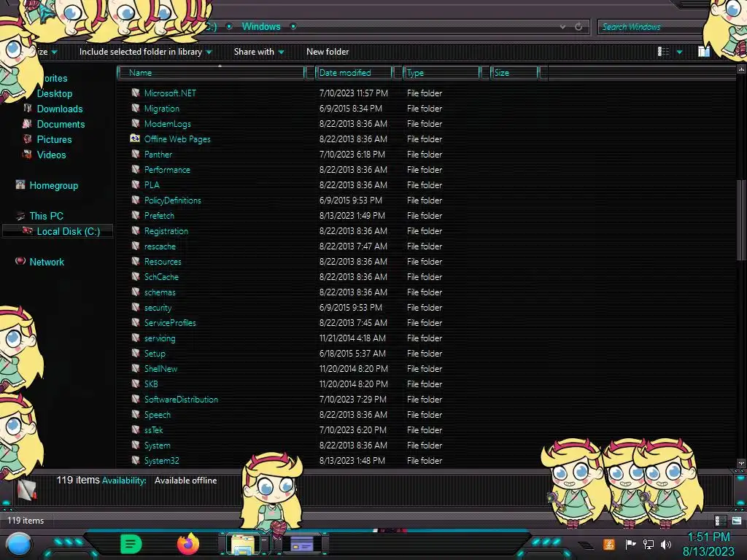Select the SchCache folder name
The image size is (747, 560).
pyautogui.click(x=161, y=276)
